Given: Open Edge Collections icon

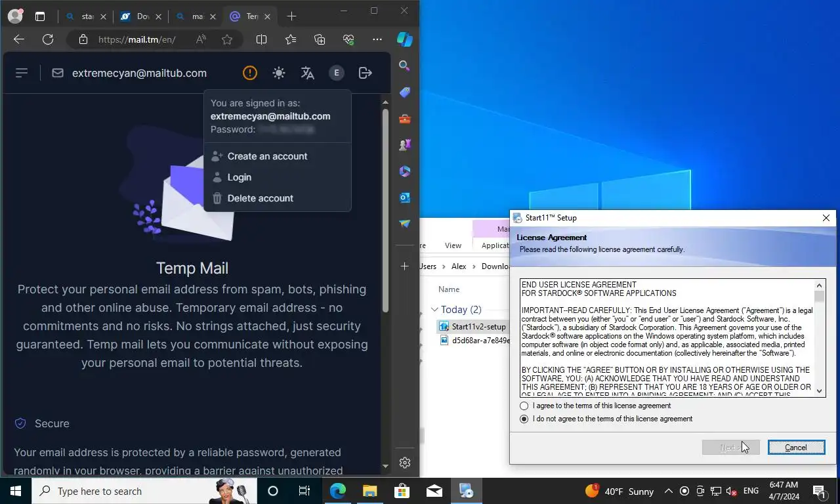Looking at the screenshot, I should pyautogui.click(x=320, y=39).
